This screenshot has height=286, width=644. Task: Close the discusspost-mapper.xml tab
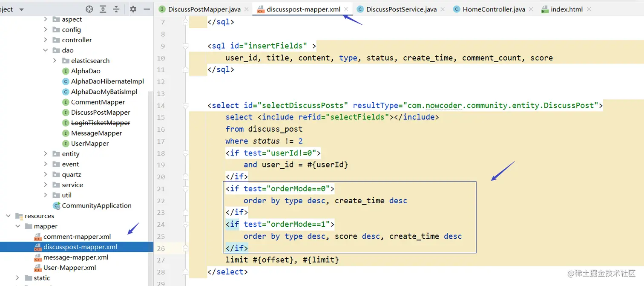coord(346,9)
